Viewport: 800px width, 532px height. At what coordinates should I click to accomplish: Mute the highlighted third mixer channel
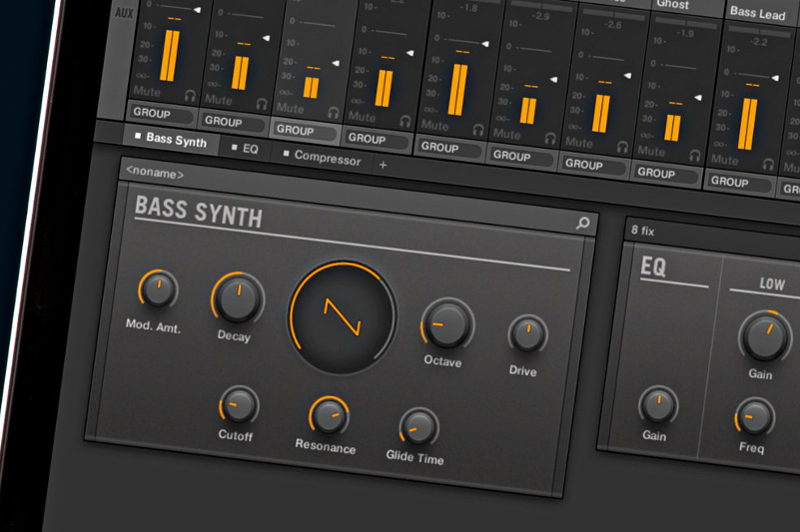(290, 108)
